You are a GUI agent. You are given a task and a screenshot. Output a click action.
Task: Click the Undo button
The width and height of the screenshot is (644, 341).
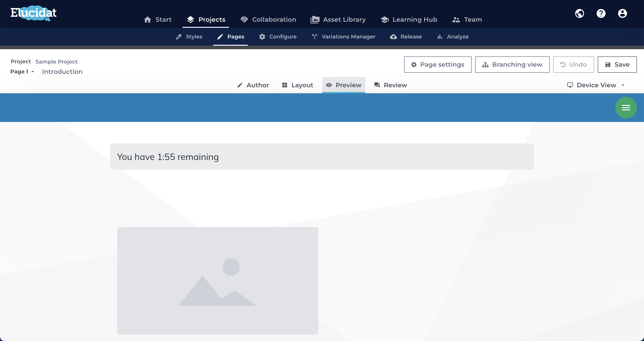click(x=574, y=64)
